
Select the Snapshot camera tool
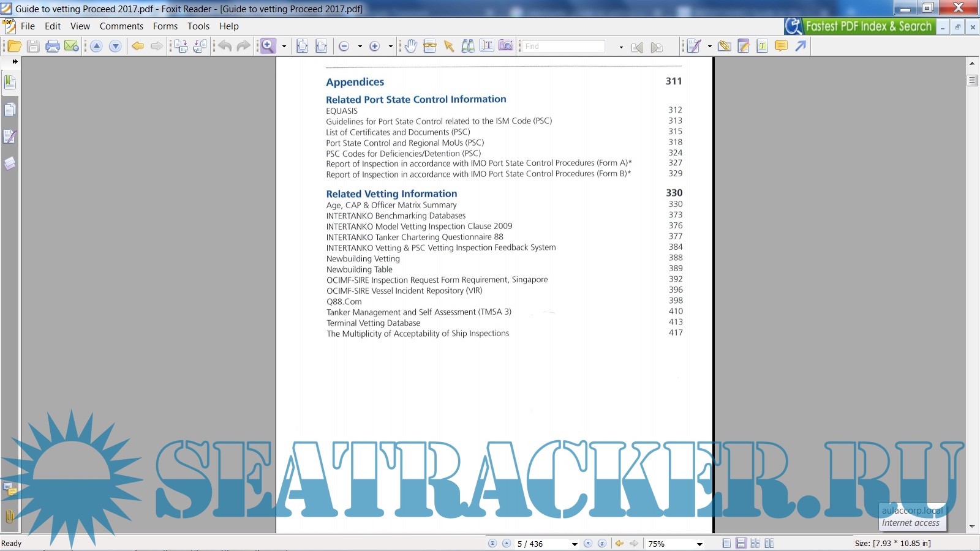point(506,47)
